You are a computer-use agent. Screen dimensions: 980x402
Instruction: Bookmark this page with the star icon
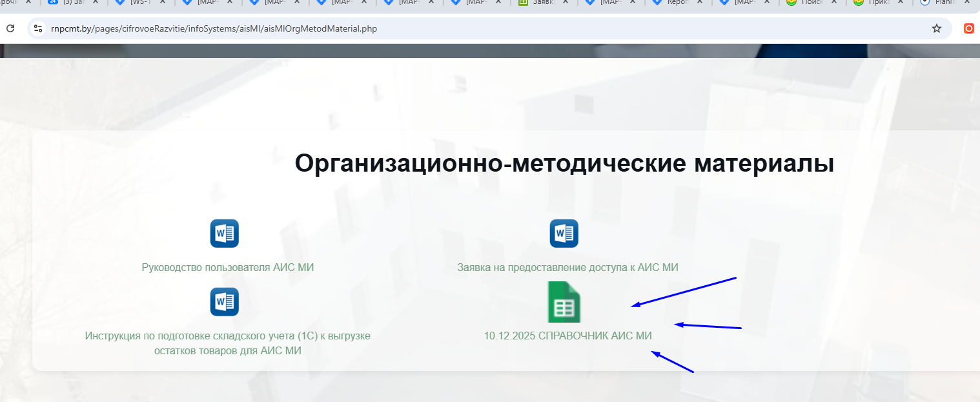936,28
